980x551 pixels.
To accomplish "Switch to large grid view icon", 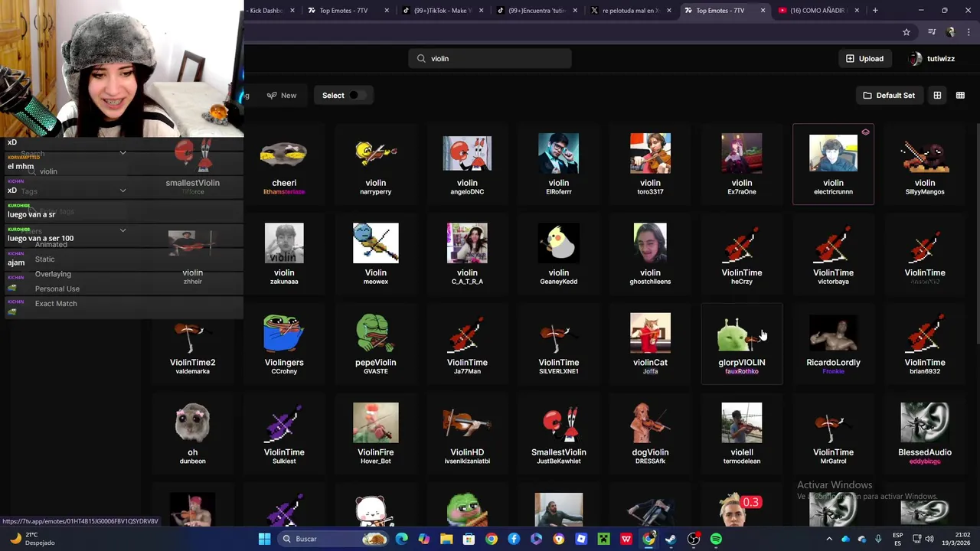I will (937, 95).
